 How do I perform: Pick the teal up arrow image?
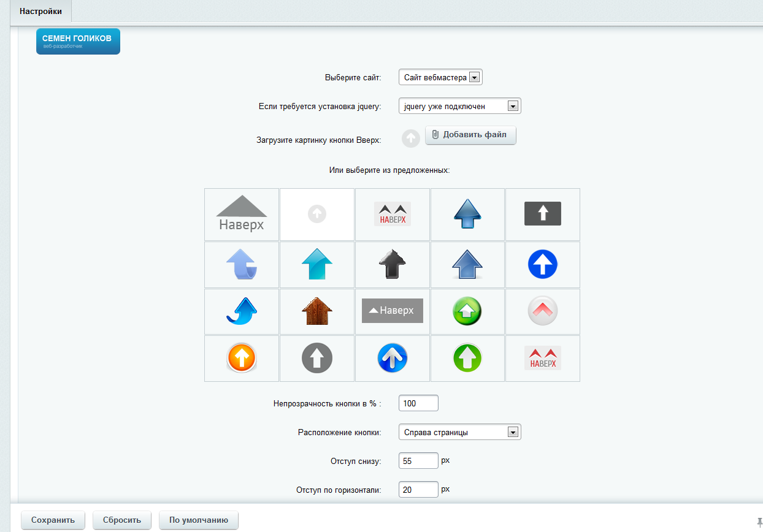(x=316, y=265)
